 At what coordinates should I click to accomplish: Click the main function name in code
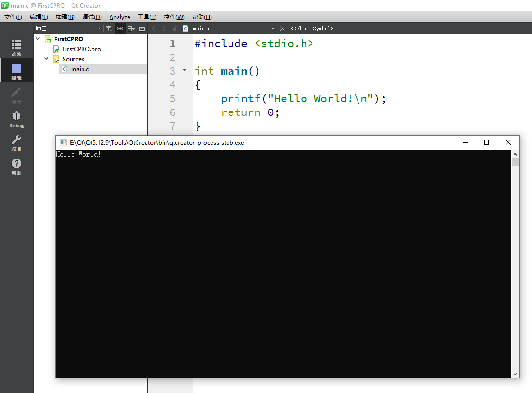234,71
